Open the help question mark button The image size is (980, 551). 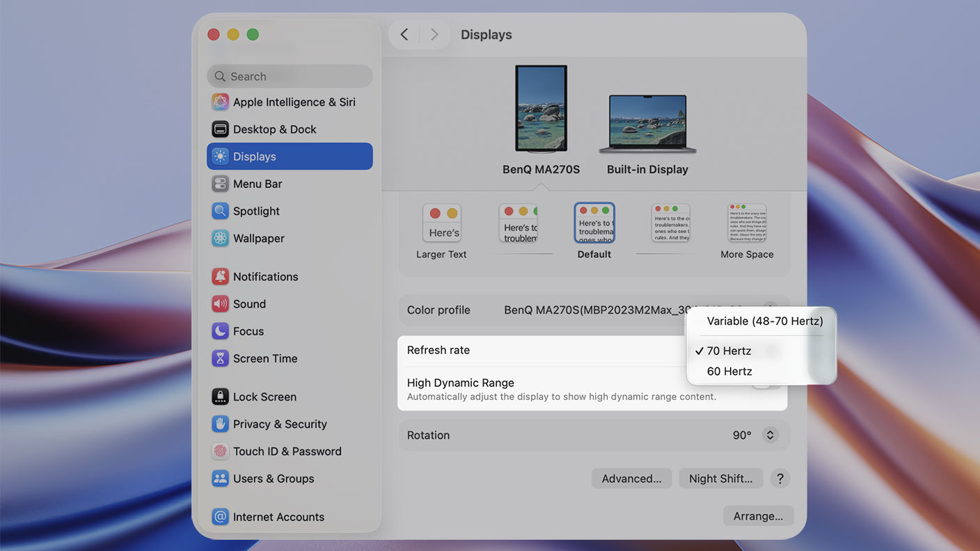[780, 479]
